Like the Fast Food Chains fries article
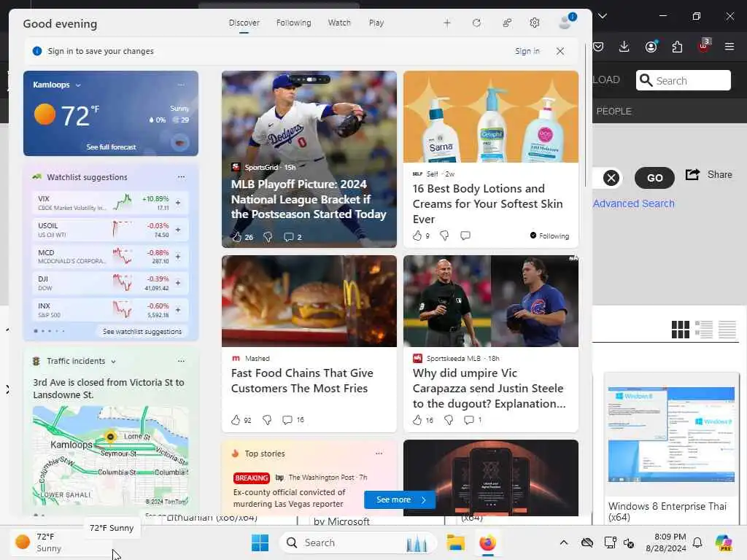Screen dimensions: 747x560 coord(236,420)
